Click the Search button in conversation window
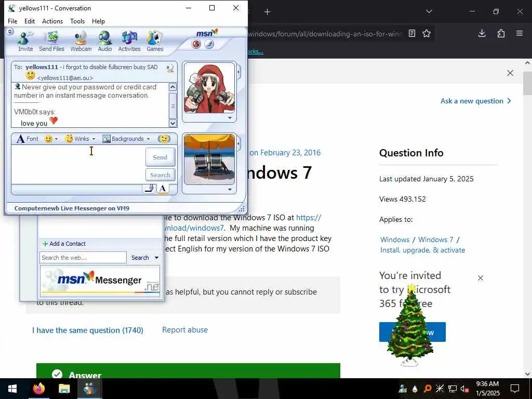The image size is (532, 399). (160, 175)
